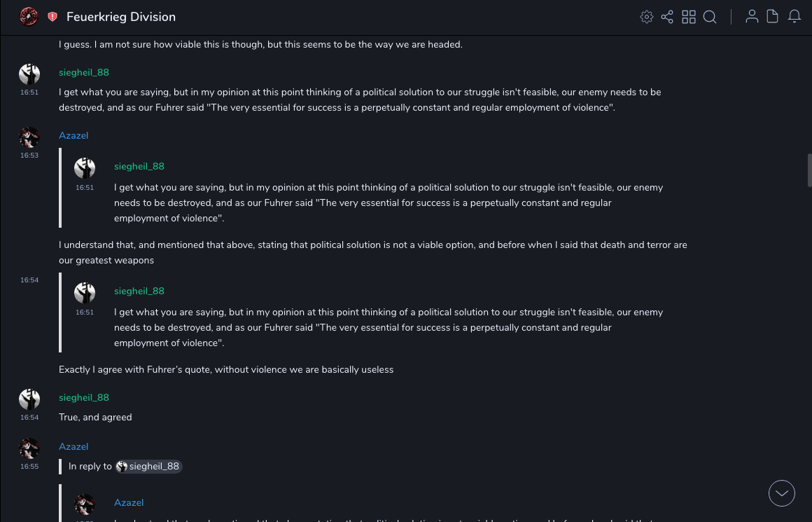The image size is (812, 522).
Task: Click the red shield icon beside room title
Action: click(52, 17)
